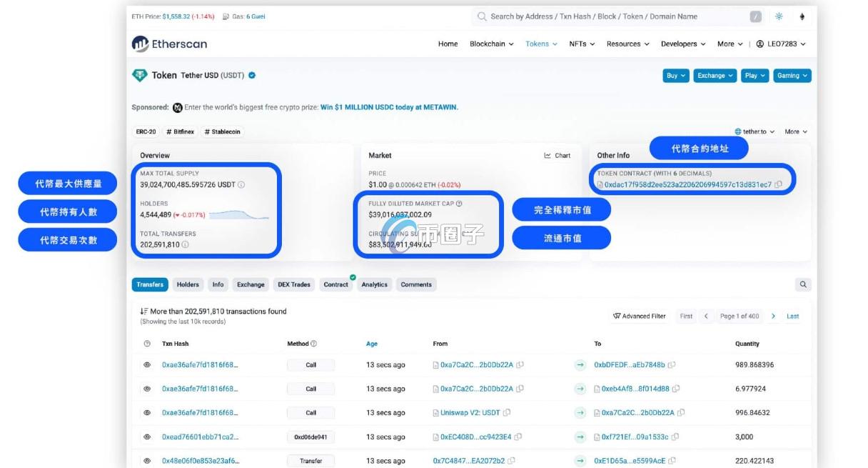Open the Buy dropdown
The height and width of the screenshot is (468, 868).
674,75
